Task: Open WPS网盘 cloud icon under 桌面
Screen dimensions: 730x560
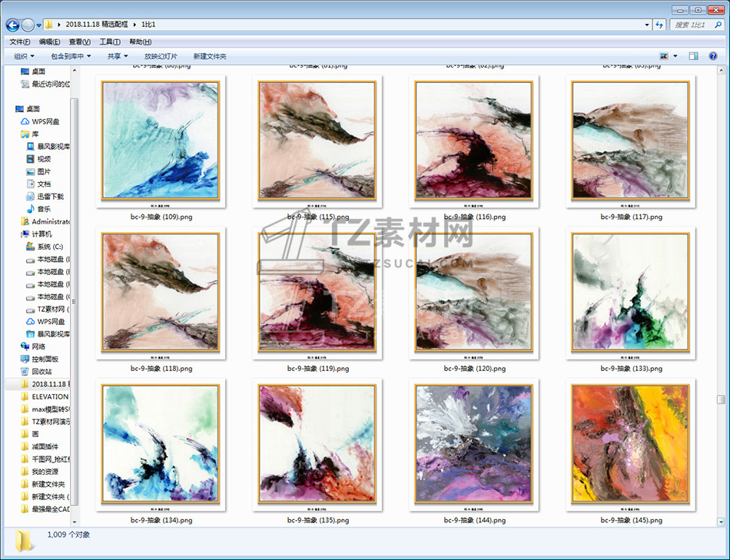Action: pos(46,121)
